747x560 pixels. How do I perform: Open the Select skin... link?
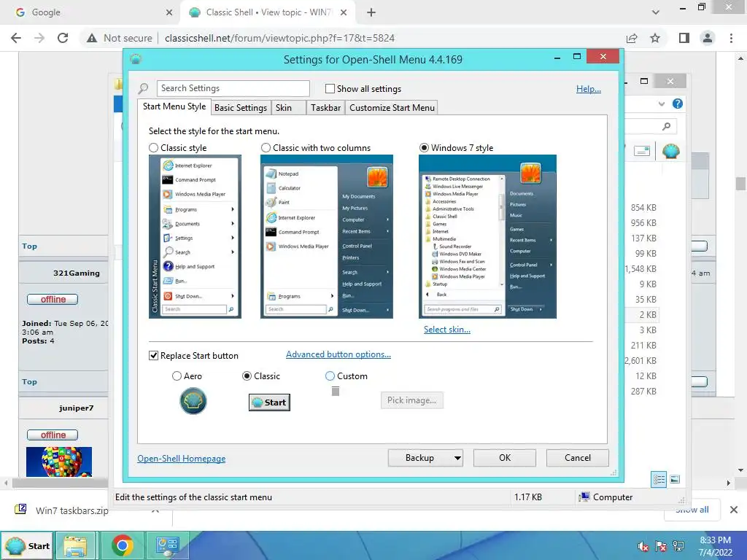pyautogui.click(x=447, y=330)
